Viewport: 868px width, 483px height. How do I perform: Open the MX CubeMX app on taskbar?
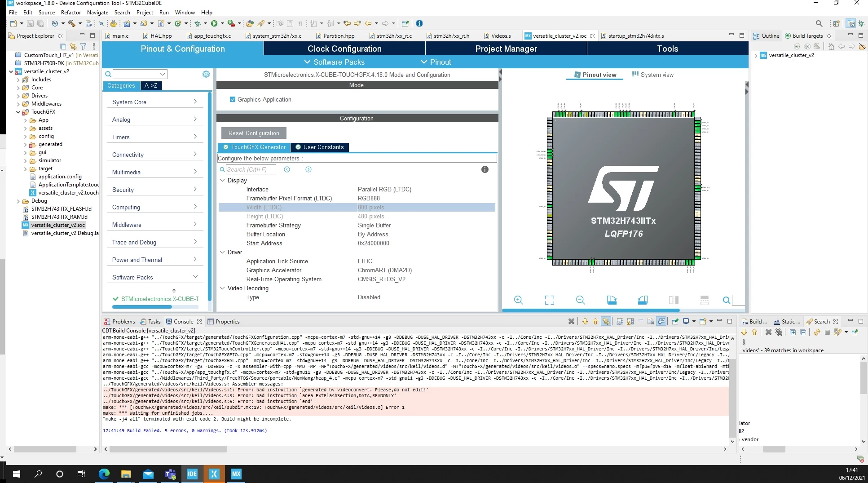coord(236,474)
